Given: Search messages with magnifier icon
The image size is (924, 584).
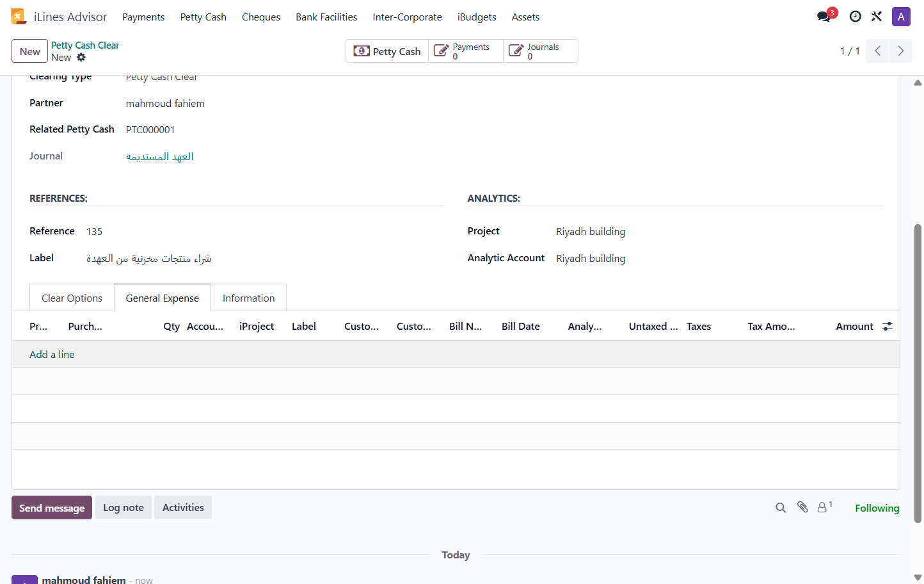Looking at the screenshot, I should (x=781, y=508).
